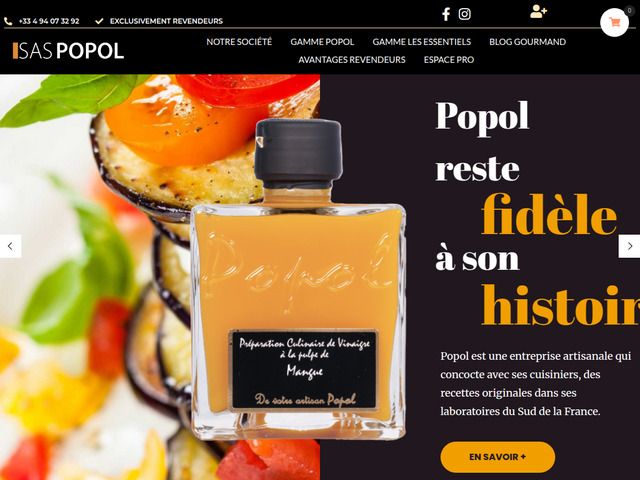The width and height of the screenshot is (640, 480).
Task: Open the Gamme Popol menu
Action: [x=322, y=42]
